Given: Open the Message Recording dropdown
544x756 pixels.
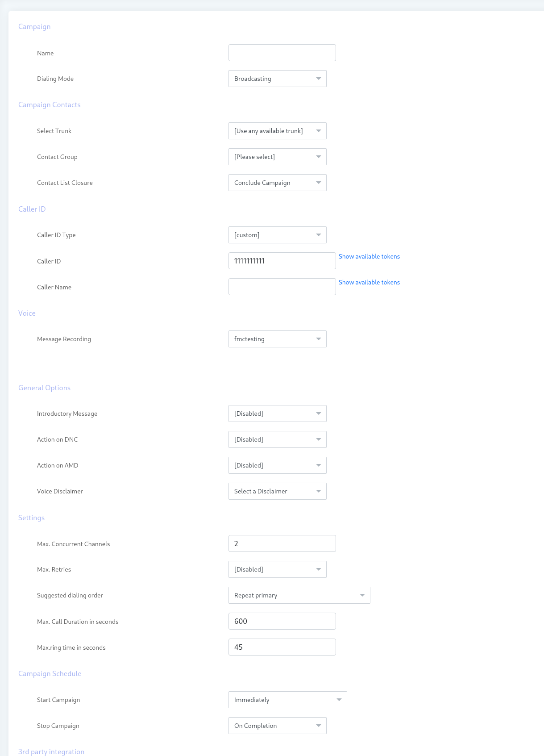Looking at the screenshot, I should pos(278,339).
